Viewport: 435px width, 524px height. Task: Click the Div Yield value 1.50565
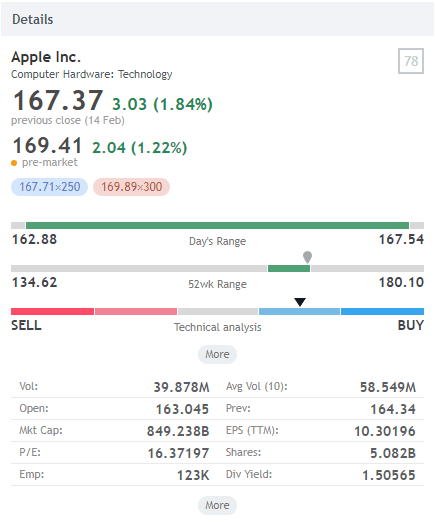(389, 475)
